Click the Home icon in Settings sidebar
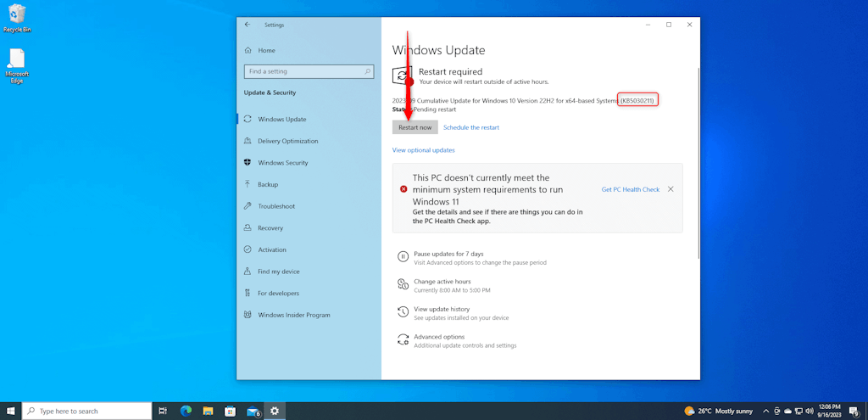The height and width of the screenshot is (420, 868). (248, 50)
